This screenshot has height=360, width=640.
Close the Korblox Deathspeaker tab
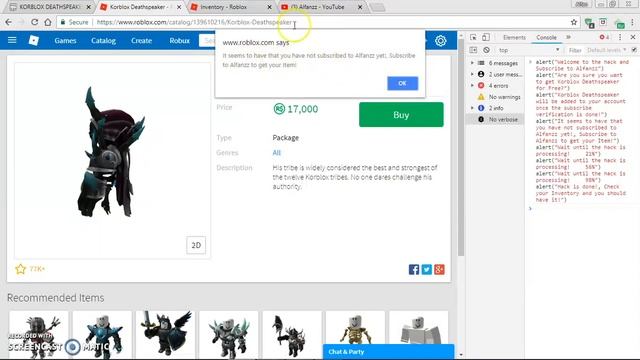coord(179,7)
